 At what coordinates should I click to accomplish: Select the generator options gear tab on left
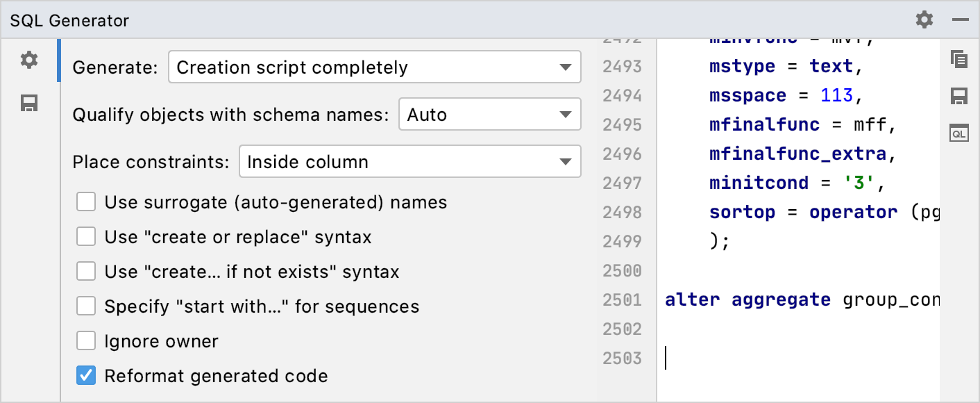point(29,60)
